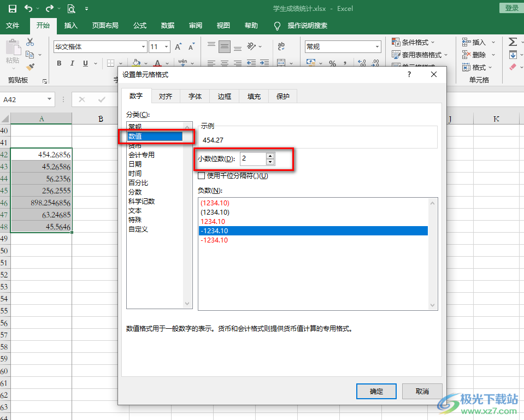Click the Copy icon in clipboard group

(30, 55)
